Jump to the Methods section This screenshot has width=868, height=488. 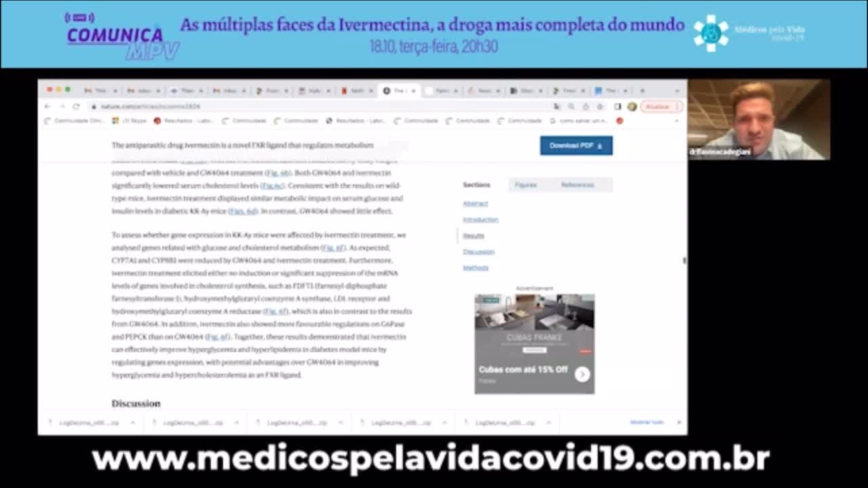(x=475, y=268)
